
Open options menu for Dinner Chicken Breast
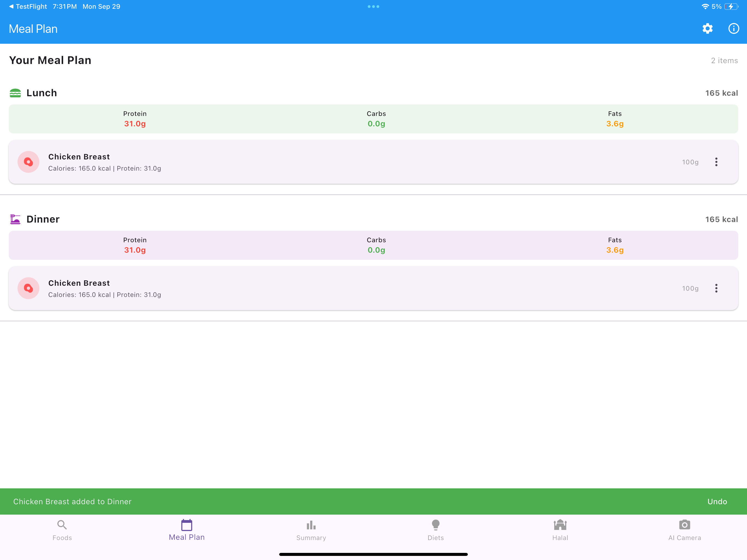pyautogui.click(x=716, y=288)
